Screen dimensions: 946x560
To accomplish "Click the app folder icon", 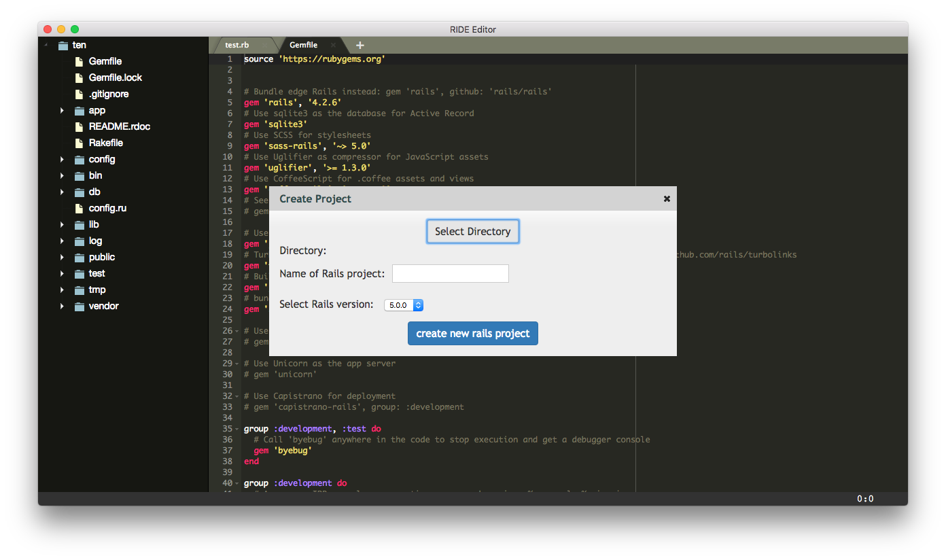I will coord(79,111).
